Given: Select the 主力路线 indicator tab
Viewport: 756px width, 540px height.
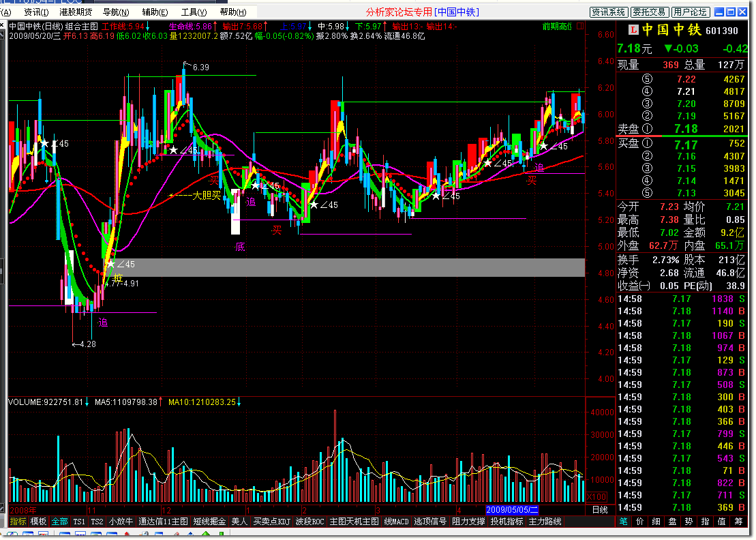Looking at the screenshot, I should click(545, 522).
